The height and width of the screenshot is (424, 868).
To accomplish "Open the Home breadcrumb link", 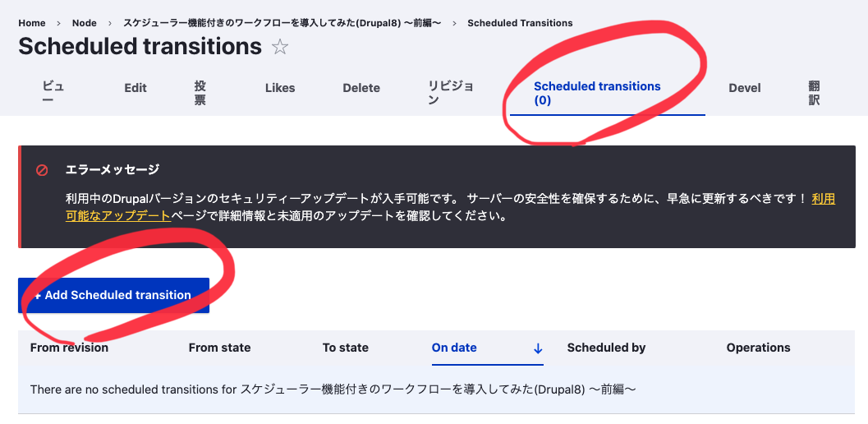I will pyautogui.click(x=31, y=23).
